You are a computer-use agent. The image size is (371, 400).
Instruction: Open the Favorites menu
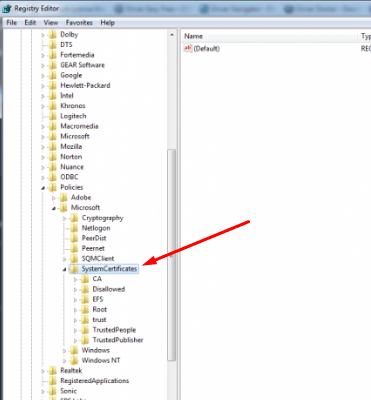pyautogui.click(x=79, y=23)
